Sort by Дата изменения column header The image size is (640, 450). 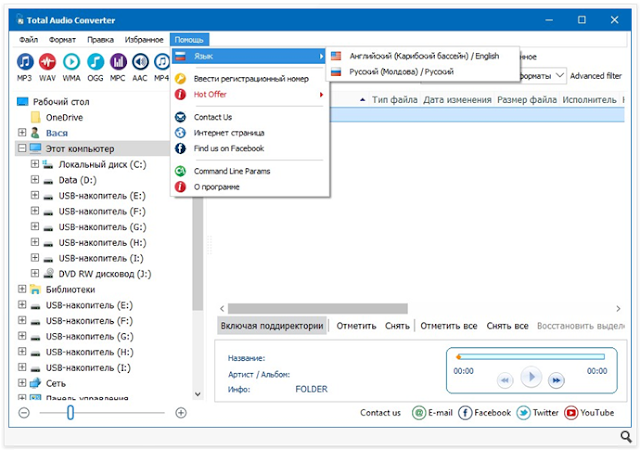[457, 100]
